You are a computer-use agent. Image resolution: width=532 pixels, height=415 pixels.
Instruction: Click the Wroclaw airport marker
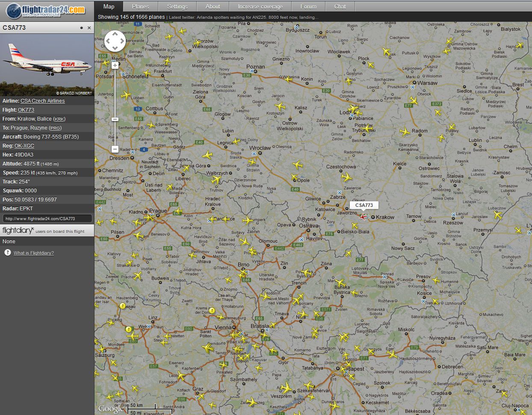point(254,153)
